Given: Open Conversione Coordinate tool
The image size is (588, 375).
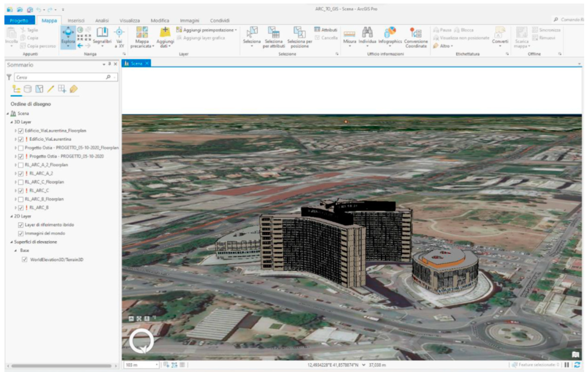Looking at the screenshot, I should pos(416,33).
